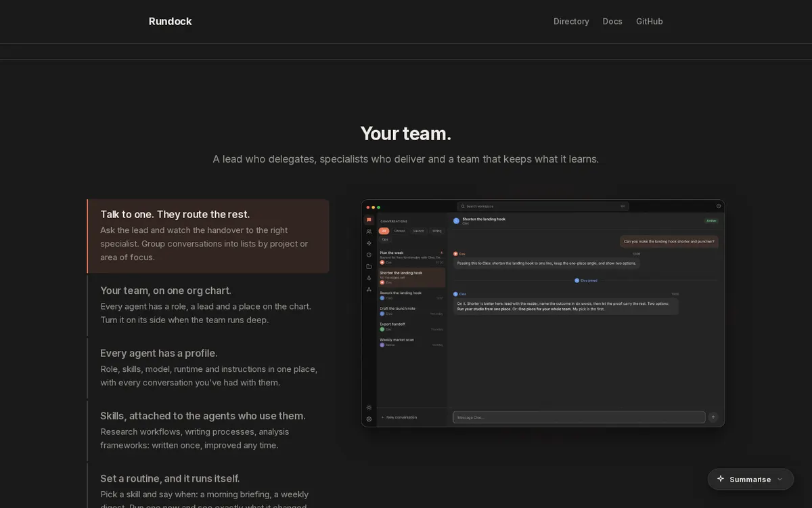Screen dimensions: 812x508
Task: Click the 'Cleo joined' notice in chat
Action: coord(586,280)
